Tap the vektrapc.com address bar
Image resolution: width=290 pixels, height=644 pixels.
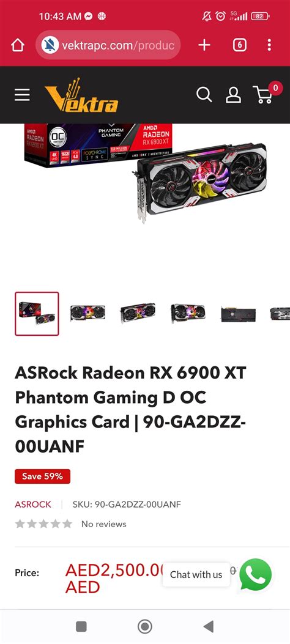(x=108, y=45)
